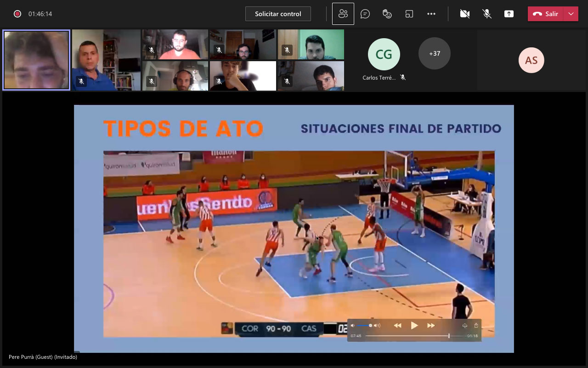Click muted mic icon on orange shirt tile
The width and height of the screenshot is (588, 368).
152,50
